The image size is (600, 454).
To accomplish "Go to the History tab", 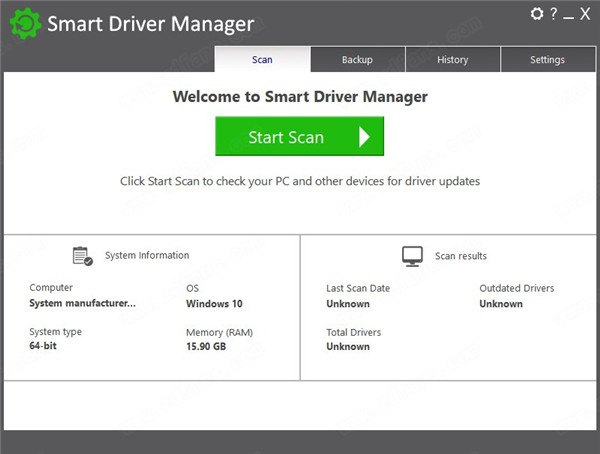I will point(452,60).
